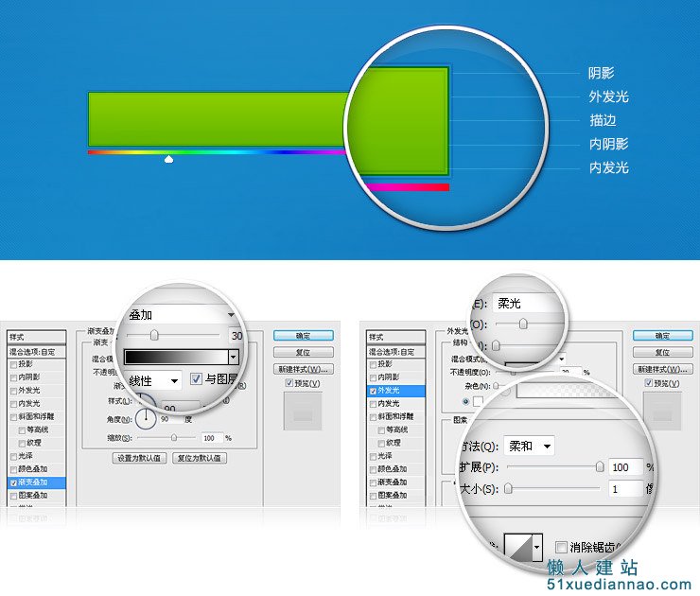Open the black-to-white gradient picker arrow
Screen dimensions: 700x596
tap(234, 357)
